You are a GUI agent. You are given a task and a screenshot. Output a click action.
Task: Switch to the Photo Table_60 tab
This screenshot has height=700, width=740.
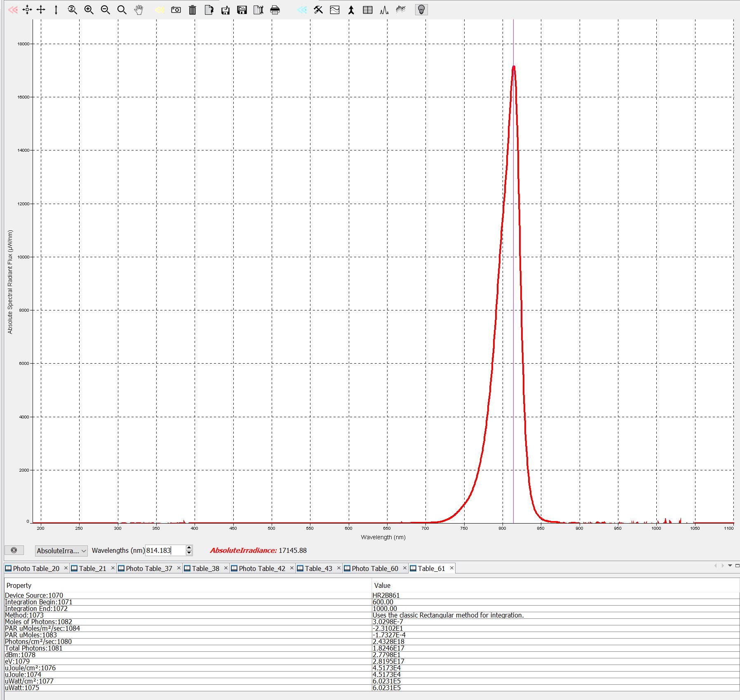tap(375, 568)
